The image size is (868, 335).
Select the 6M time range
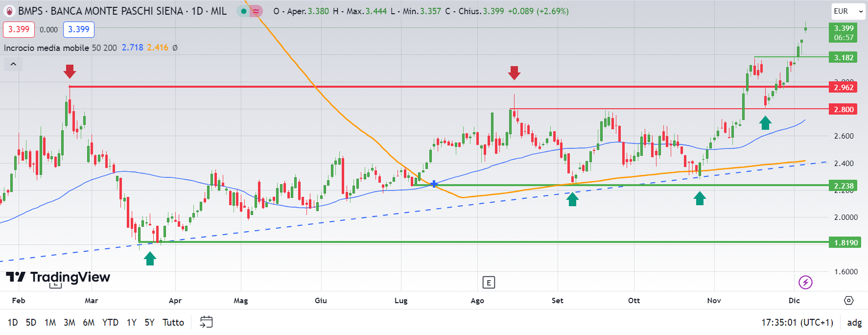pos(89,322)
